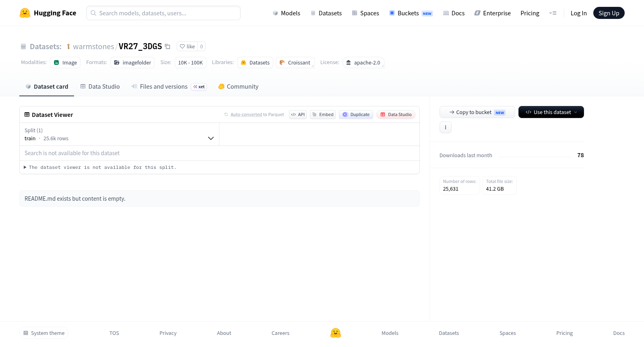The image size is (644, 347).
Task: Click the Embed button
Action: (323, 114)
